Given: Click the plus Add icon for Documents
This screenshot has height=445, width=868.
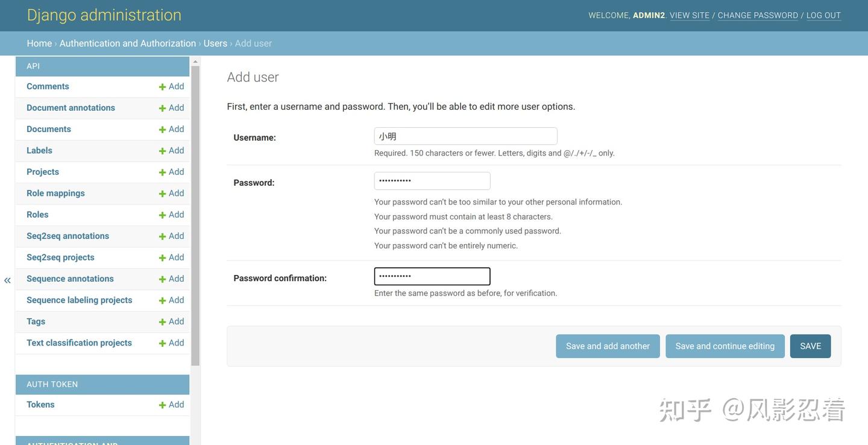Looking at the screenshot, I should point(162,130).
